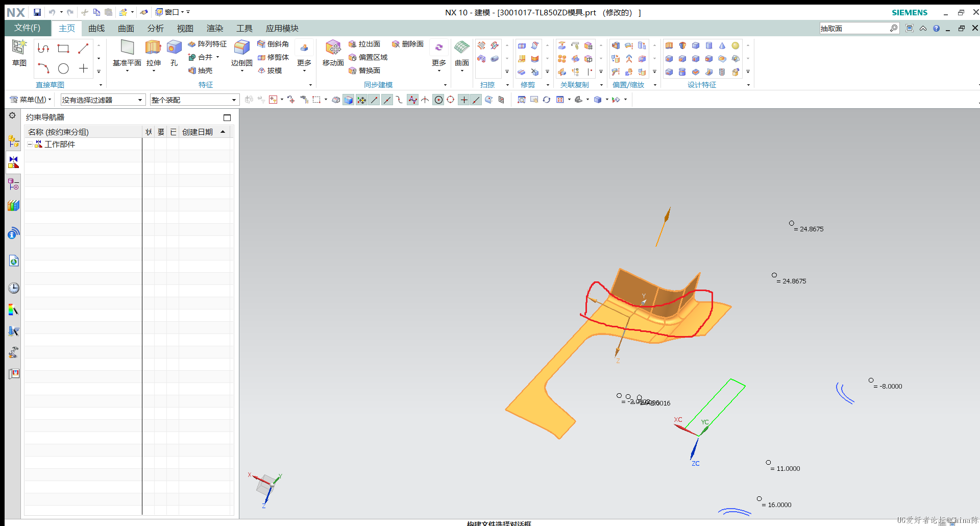Click the undo arrow in title bar
This screenshot has width=980, height=526.
[52, 12]
